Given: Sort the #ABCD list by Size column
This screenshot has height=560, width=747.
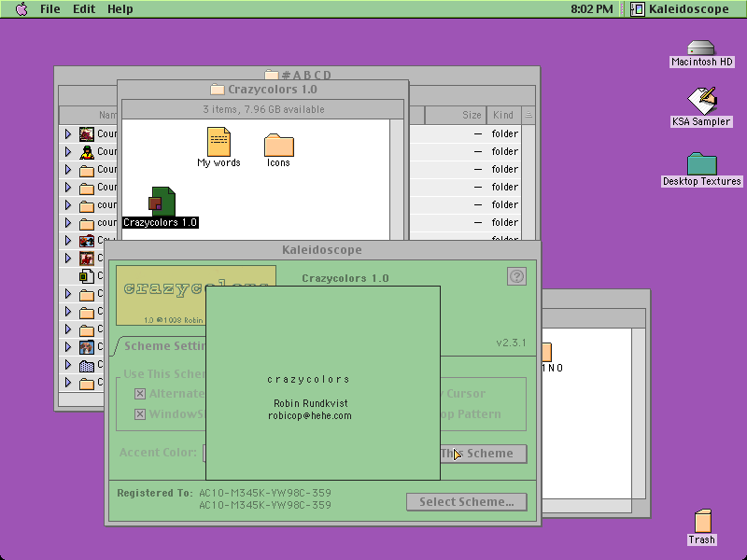Looking at the screenshot, I should [456, 115].
